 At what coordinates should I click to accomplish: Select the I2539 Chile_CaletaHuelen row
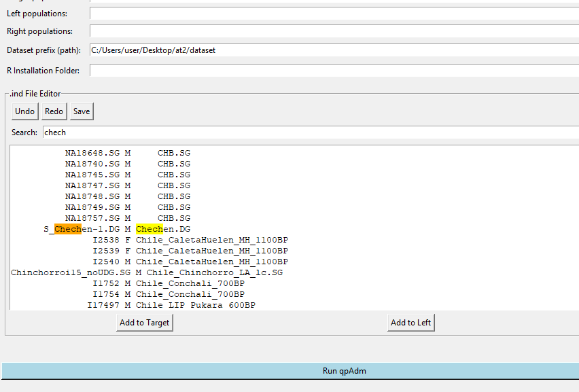point(190,251)
